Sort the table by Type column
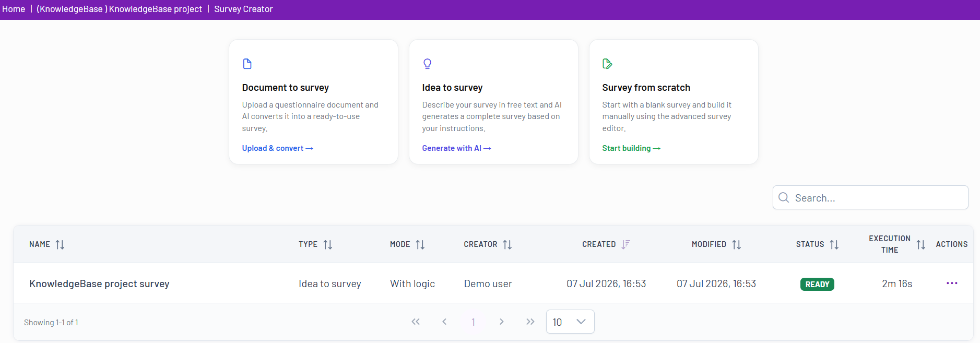 [x=328, y=244]
